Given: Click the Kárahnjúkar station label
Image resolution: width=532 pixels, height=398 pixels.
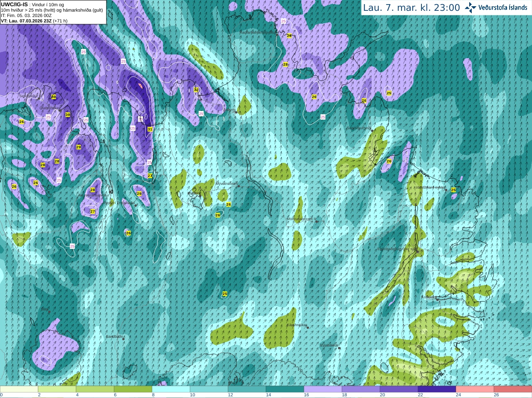Looking at the screenshot, I should point(297,325).
